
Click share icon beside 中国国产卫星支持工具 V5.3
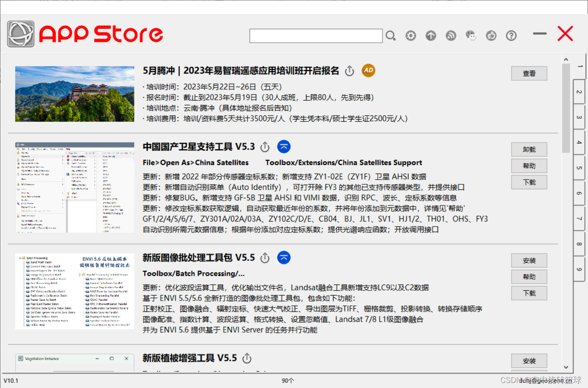point(265,147)
